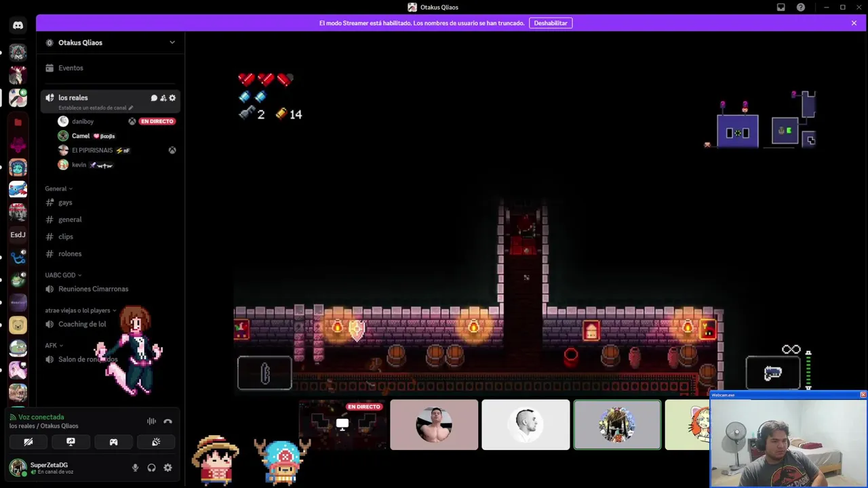This screenshot has width=868, height=488.
Task: Click the Xbox icon next to El PIPIRISNAIS
Action: click(172, 150)
